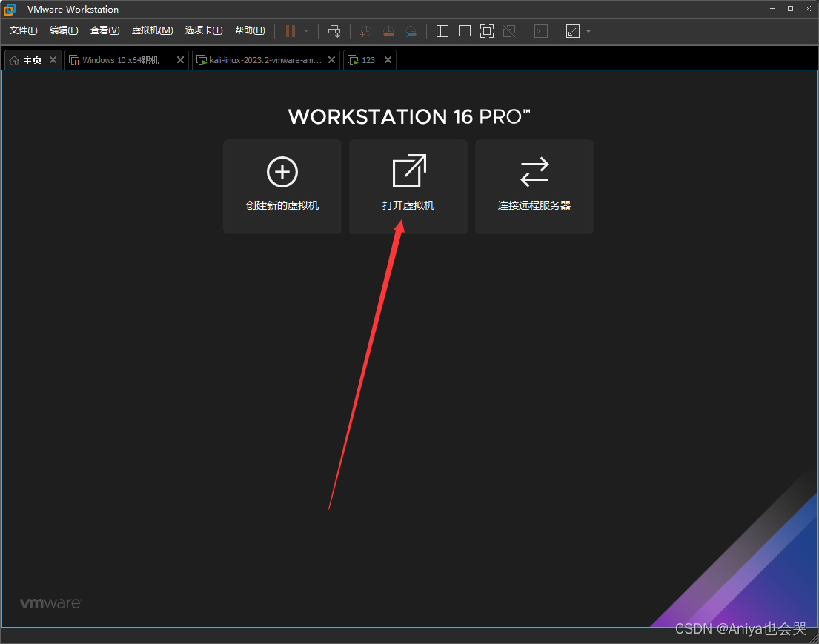Open the 选项卡(T) menu
The height and width of the screenshot is (644, 819).
(x=204, y=30)
